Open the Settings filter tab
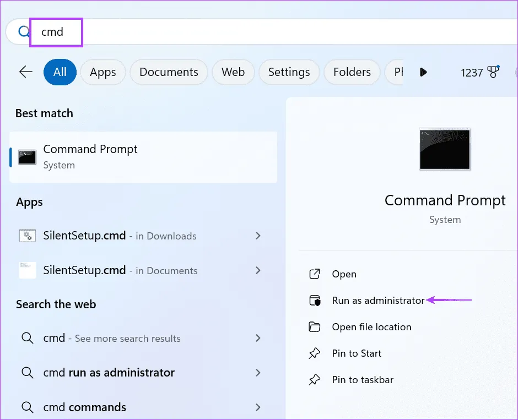The image size is (518, 420). [289, 72]
